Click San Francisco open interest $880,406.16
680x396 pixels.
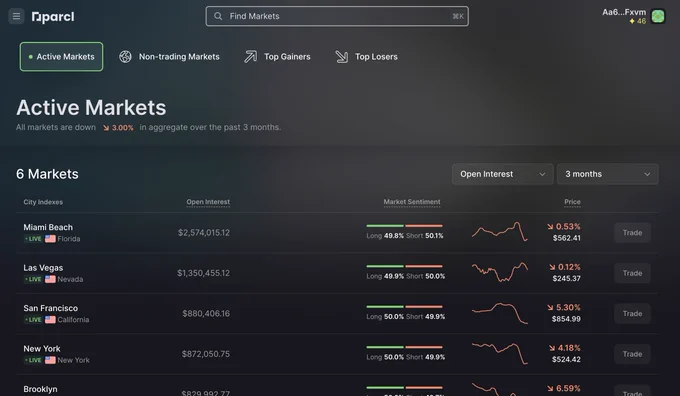(x=206, y=313)
